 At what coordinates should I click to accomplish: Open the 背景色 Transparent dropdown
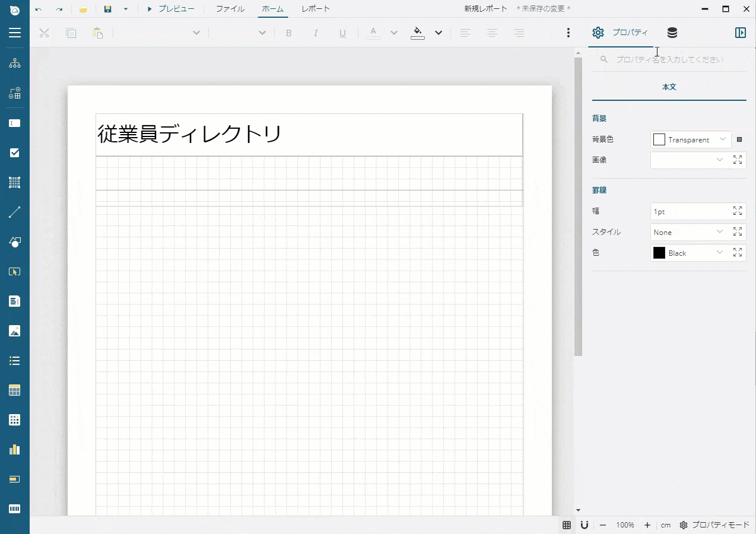point(722,139)
